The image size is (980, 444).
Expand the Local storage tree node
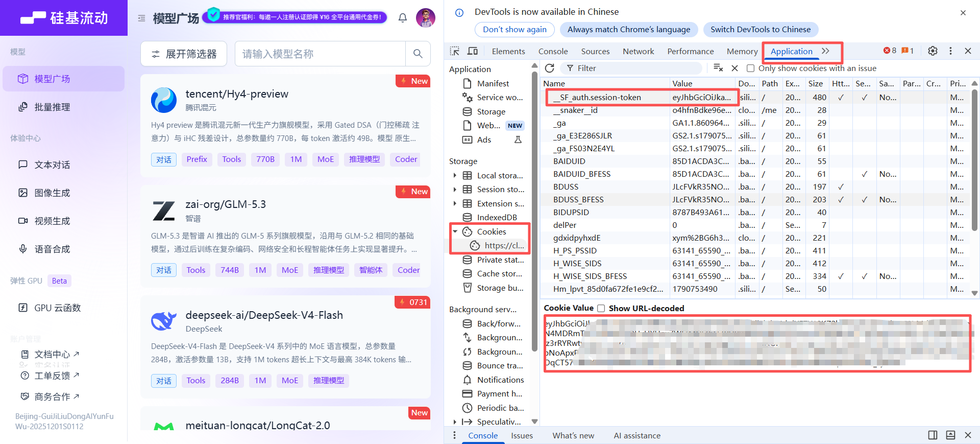tap(455, 175)
